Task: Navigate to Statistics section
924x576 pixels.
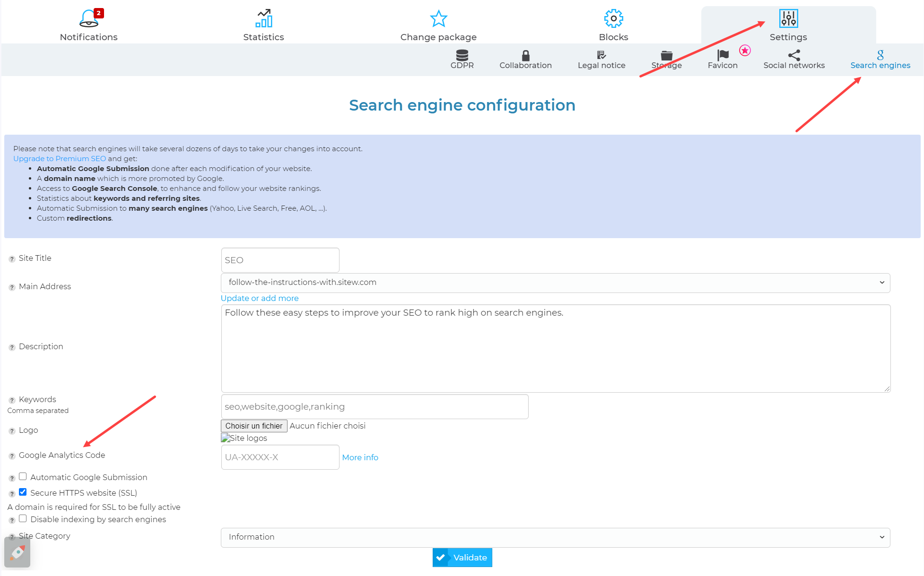Action: (263, 23)
